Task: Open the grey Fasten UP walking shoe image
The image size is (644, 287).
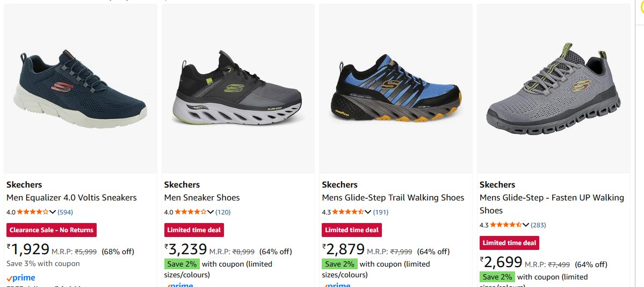Action: coord(553,89)
